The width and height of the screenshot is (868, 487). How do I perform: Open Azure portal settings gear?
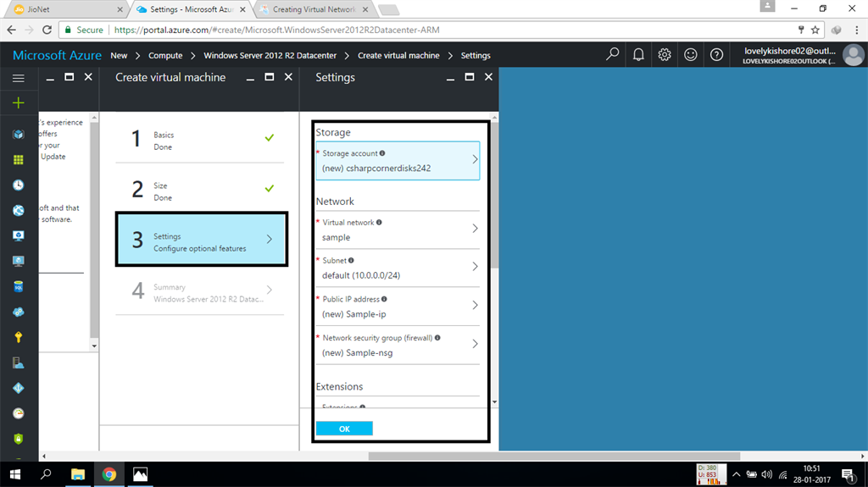[665, 54]
